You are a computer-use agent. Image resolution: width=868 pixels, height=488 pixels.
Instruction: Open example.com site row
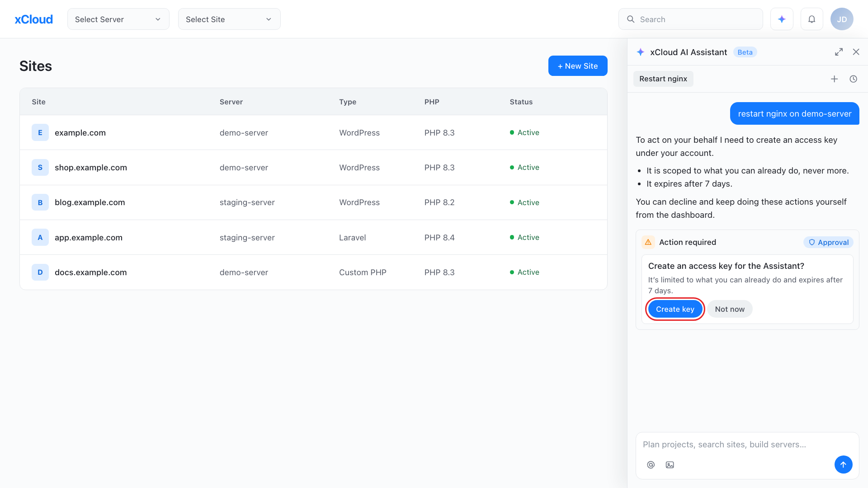[313, 132]
